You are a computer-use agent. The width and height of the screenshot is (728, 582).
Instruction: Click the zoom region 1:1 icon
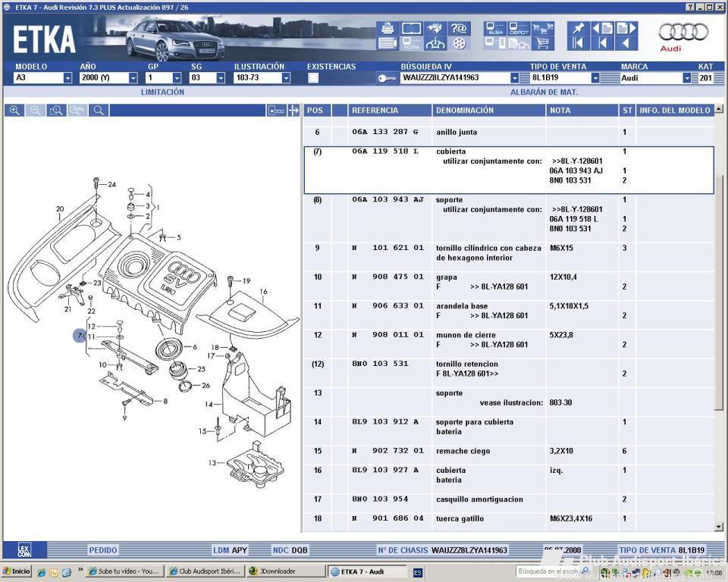[56, 111]
